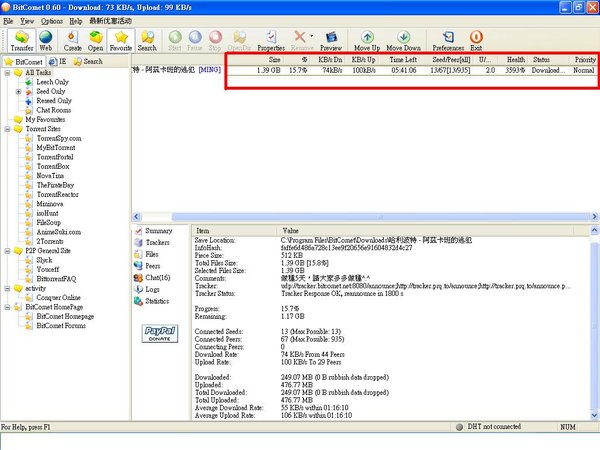Image resolution: width=600 pixels, height=450 pixels.
Task: Open the Remove button dropdown arrow
Action: (x=311, y=36)
